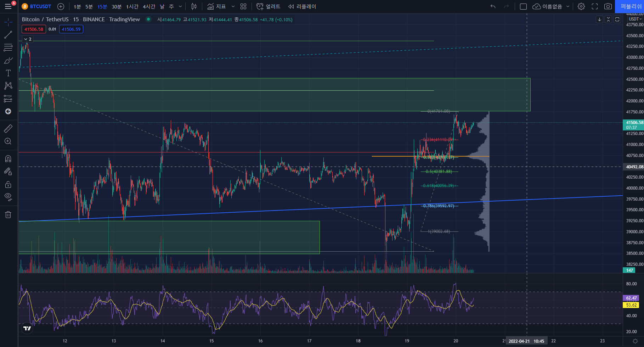Switch to the 1시간 timeframe
The width and height of the screenshot is (644, 347).
click(132, 6)
